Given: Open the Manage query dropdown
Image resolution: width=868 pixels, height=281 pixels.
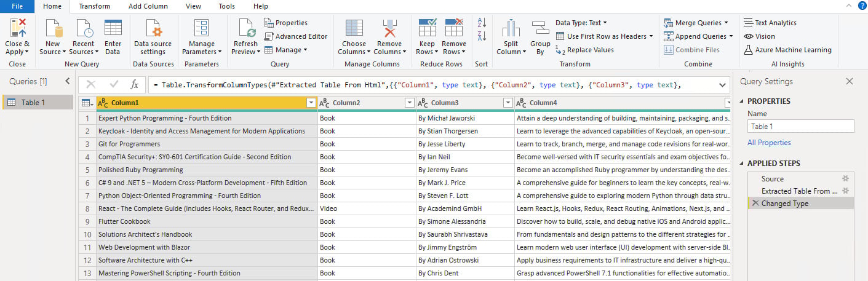Looking at the screenshot, I should [x=285, y=50].
